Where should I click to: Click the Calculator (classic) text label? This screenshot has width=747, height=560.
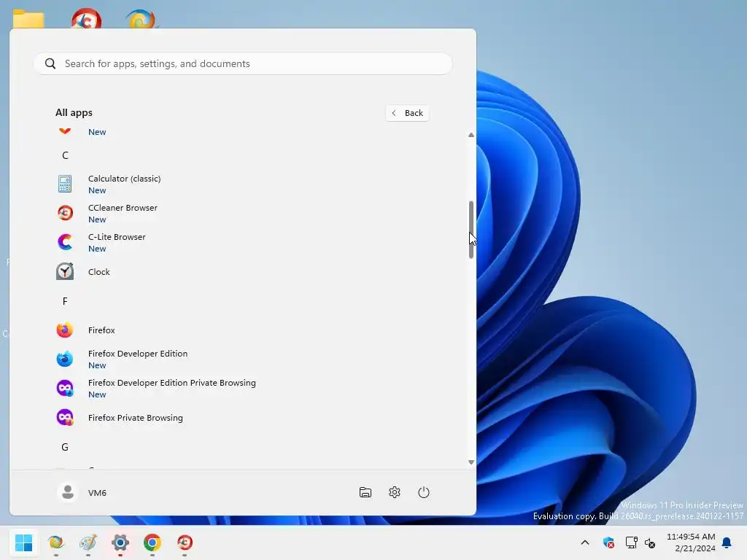click(124, 179)
